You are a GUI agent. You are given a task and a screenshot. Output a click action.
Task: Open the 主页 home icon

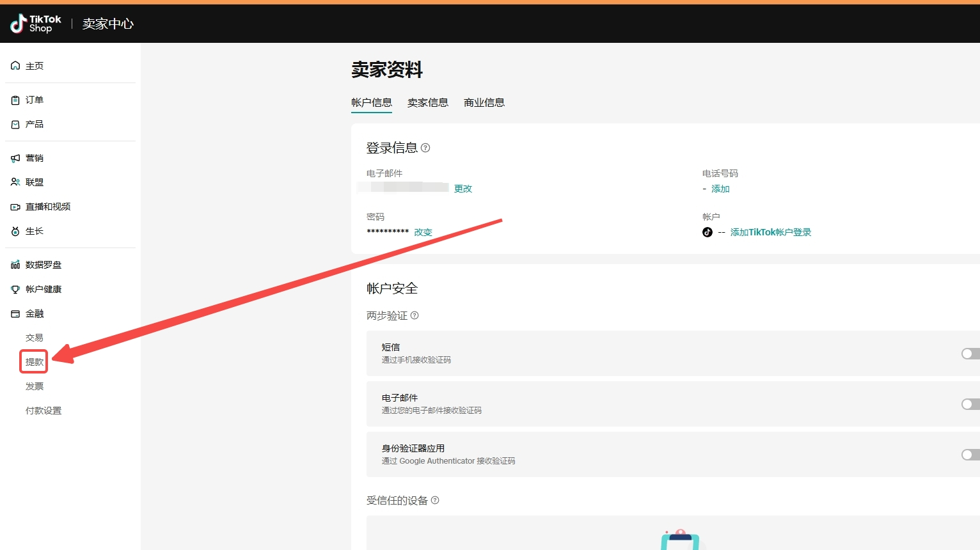point(15,66)
